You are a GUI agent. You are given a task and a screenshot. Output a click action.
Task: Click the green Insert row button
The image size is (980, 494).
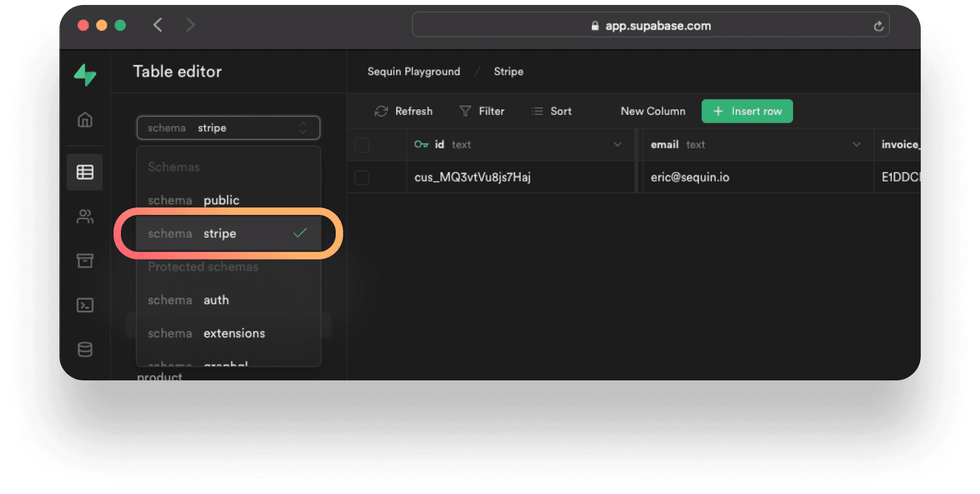(x=747, y=111)
